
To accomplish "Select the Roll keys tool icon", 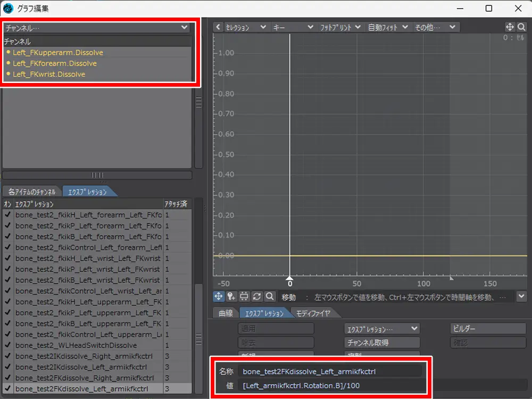I will 257,296.
